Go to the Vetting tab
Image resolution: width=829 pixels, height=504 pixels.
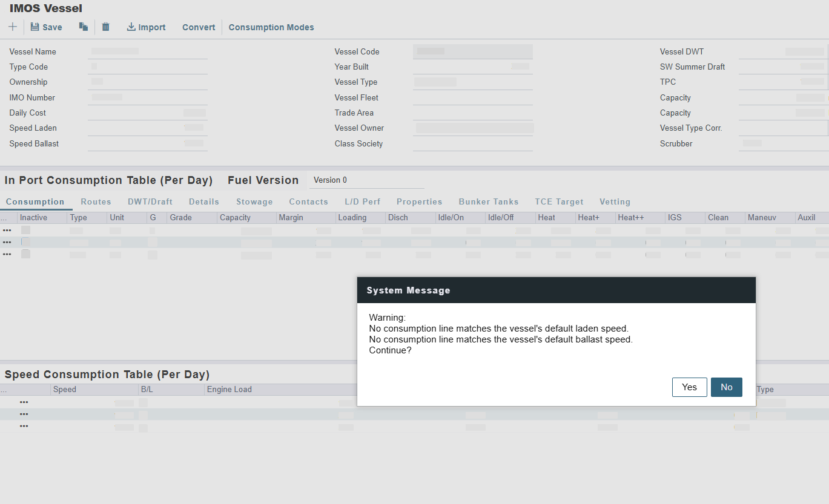pyautogui.click(x=615, y=202)
